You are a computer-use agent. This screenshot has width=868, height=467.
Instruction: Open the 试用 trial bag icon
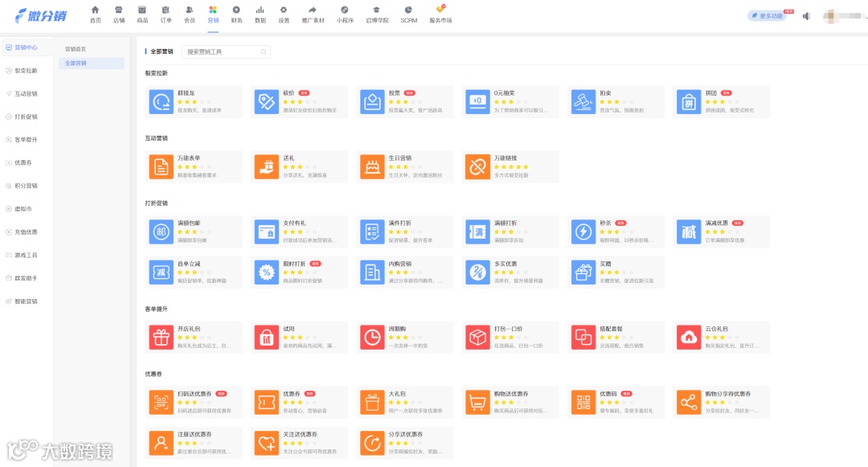(266, 338)
